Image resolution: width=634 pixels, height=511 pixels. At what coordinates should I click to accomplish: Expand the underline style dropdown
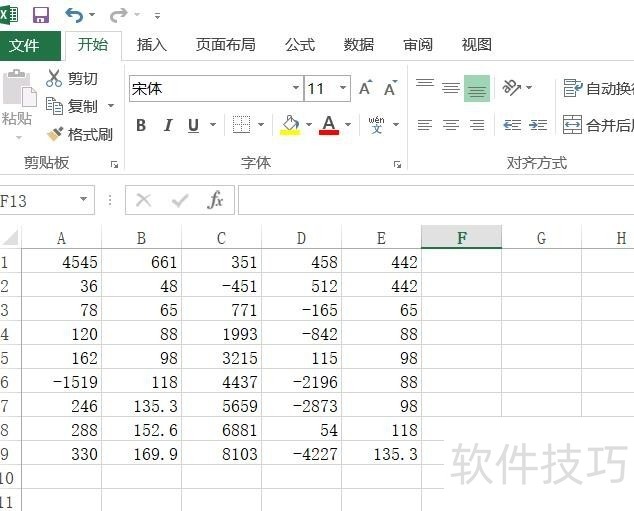pyautogui.click(x=213, y=125)
